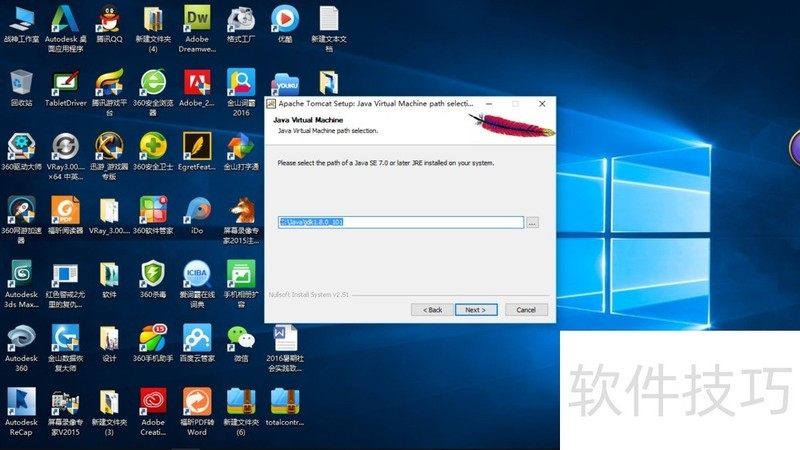800x450 pixels.
Task: Select the 360 Antivirus (360杀毒) shield icon
Action: [x=153, y=274]
